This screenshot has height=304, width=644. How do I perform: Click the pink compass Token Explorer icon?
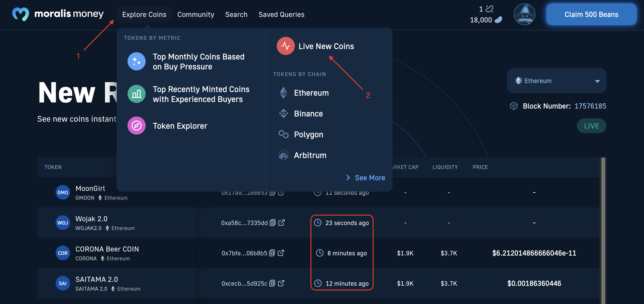pyautogui.click(x=137, y=126)
